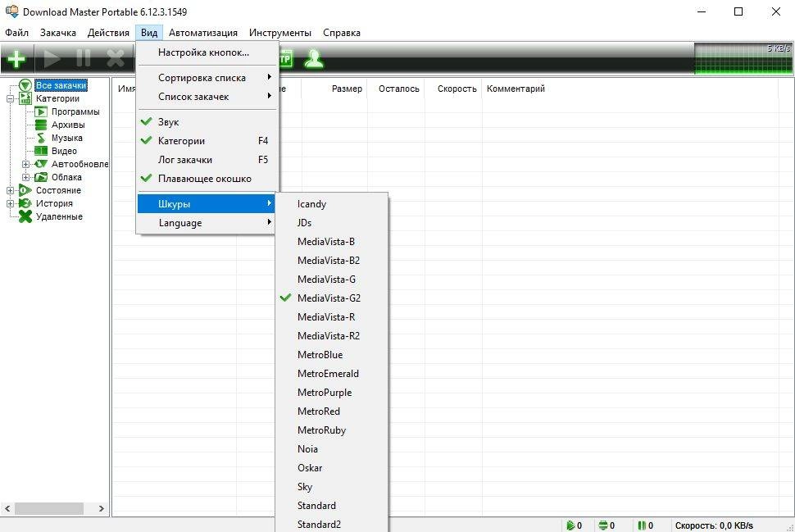The image size is (795, 532).
Task: Open the Справка menu
Action: [341, 33]
